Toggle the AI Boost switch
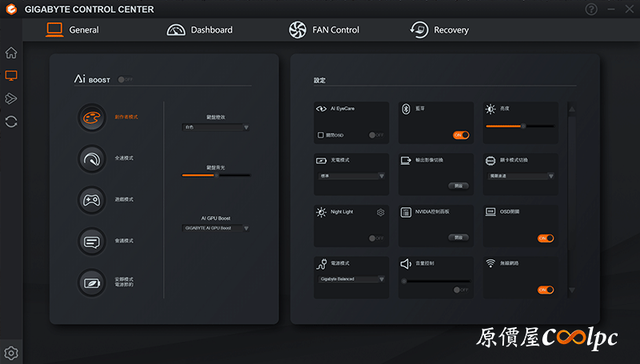 (x=126, y=79)
